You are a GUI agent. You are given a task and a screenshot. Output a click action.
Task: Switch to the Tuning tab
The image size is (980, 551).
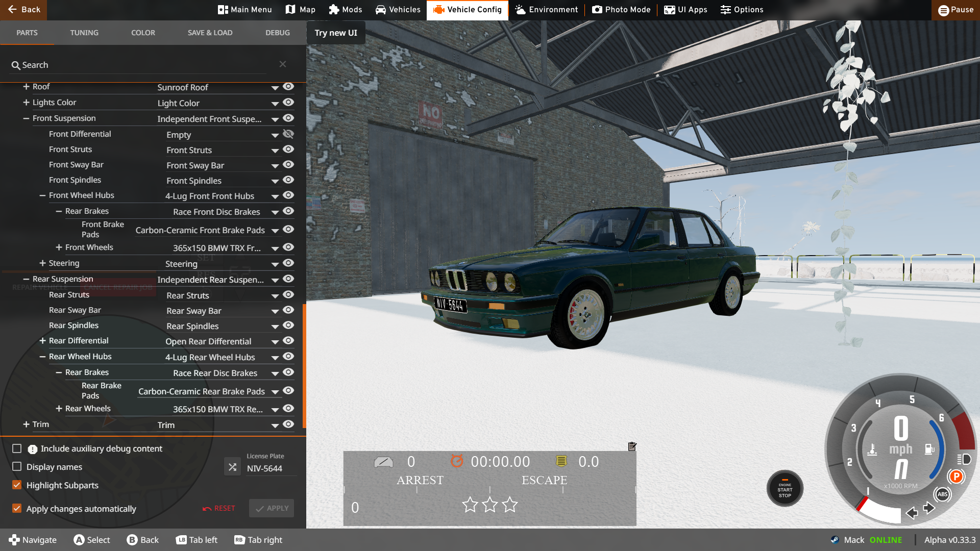(84, 33)
